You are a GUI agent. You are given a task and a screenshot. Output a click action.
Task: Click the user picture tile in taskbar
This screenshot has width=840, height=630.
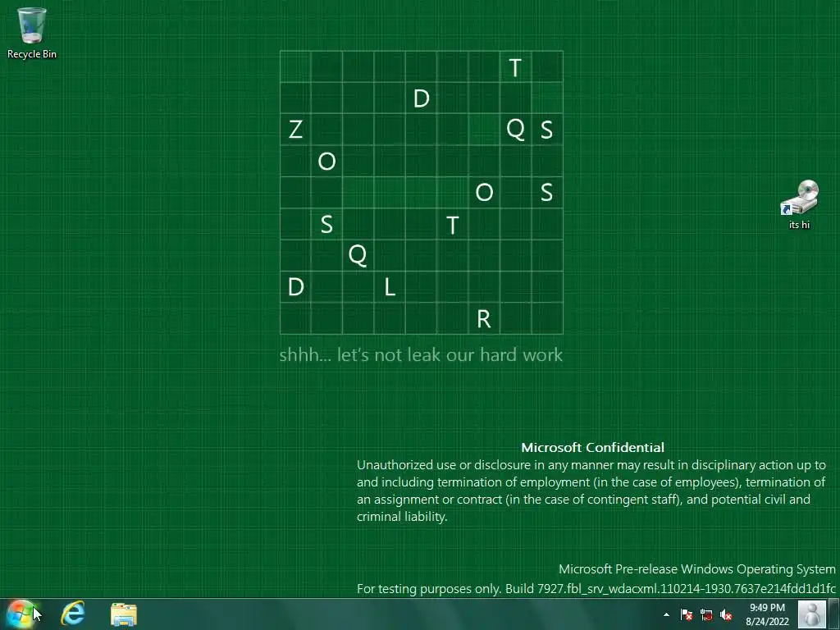[x=811, y=614]
